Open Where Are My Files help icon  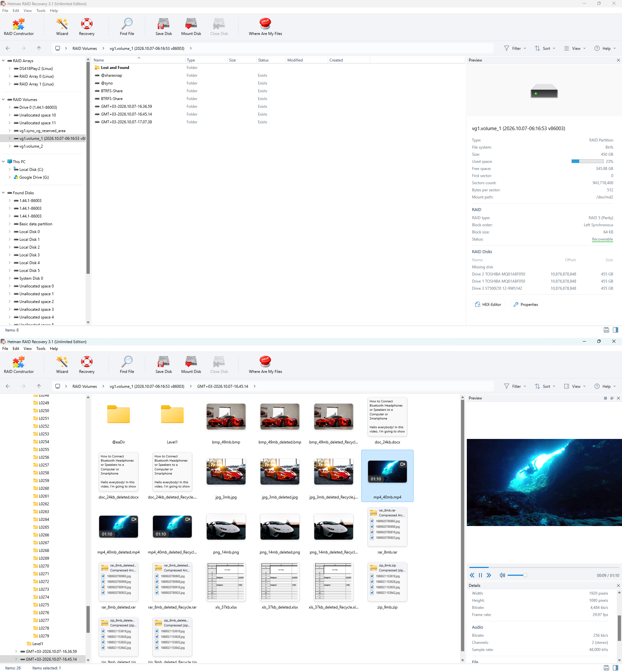click(x=265, y=24)
